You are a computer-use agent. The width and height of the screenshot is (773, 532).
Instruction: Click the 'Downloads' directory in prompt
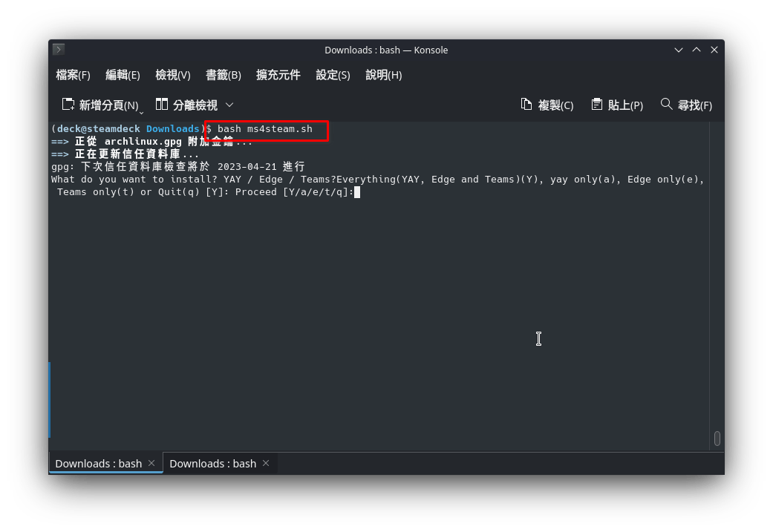tap(172, 129)
